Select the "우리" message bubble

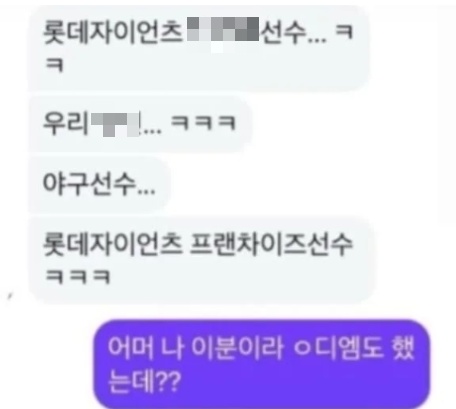coord(140,124)
